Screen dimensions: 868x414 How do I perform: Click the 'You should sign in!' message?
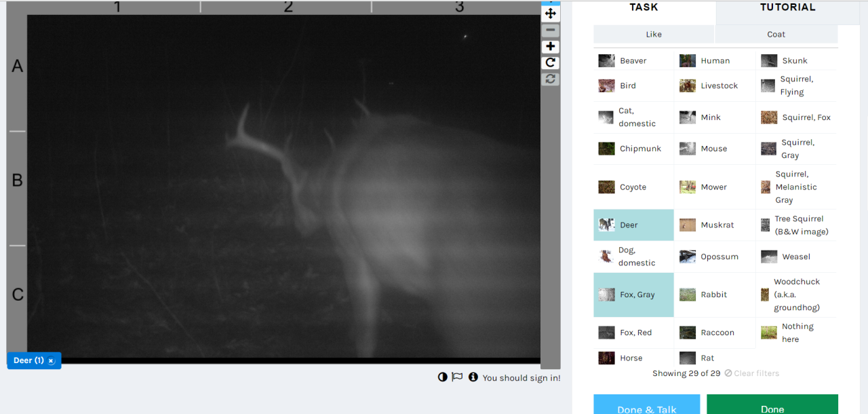tap(521, 378)
